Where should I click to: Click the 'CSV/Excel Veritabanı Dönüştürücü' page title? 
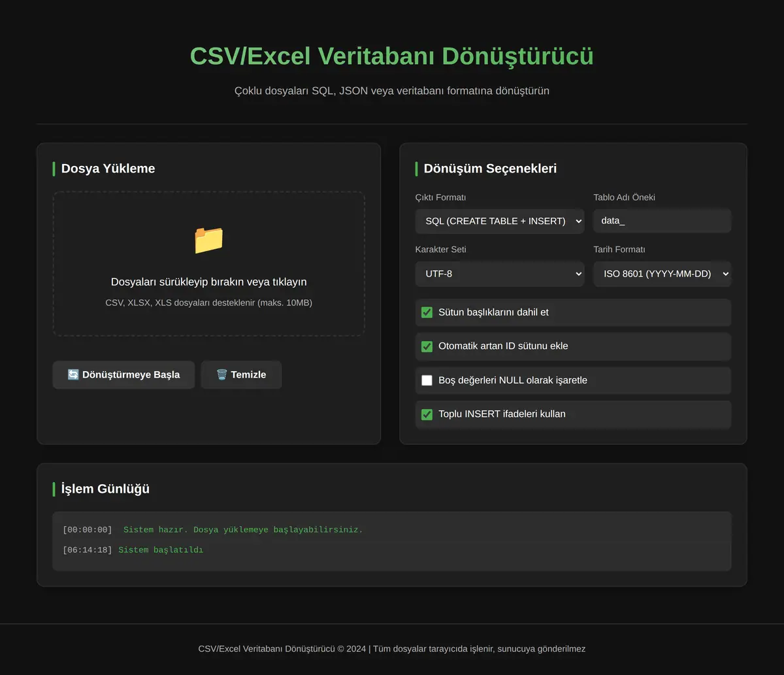392,56
